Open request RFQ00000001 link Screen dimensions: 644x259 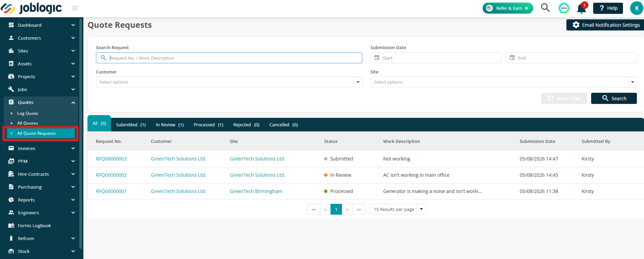(x=111, y=191)
